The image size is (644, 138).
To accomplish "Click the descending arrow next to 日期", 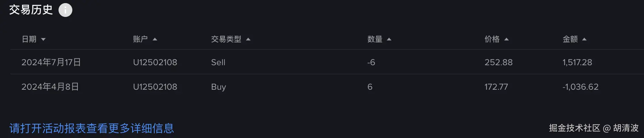I will (43, 39).
